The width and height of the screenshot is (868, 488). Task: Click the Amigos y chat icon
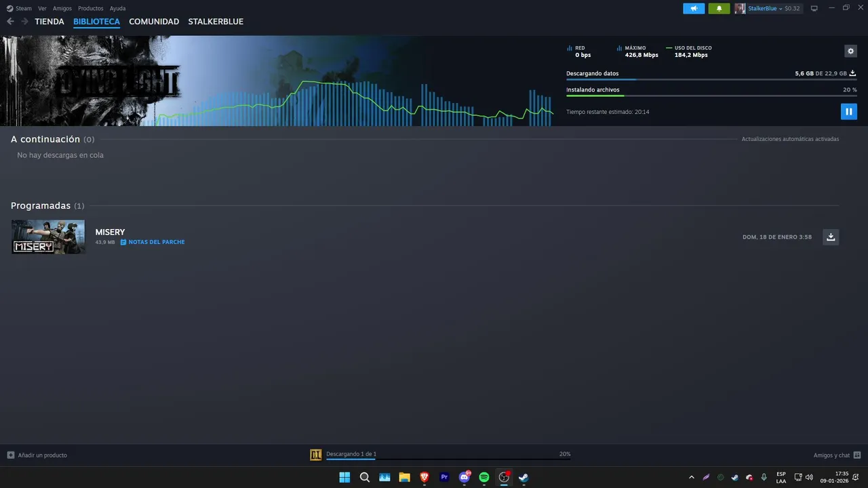click(857, 455)
